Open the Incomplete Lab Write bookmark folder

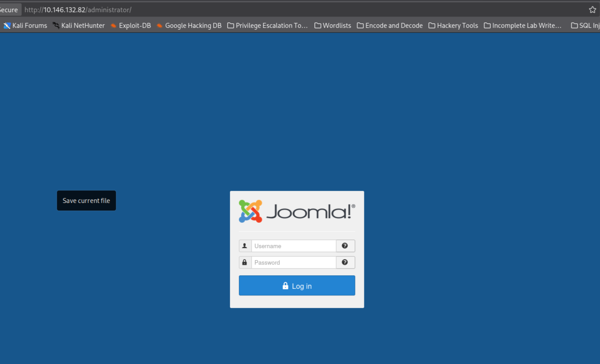pos(523,26)
